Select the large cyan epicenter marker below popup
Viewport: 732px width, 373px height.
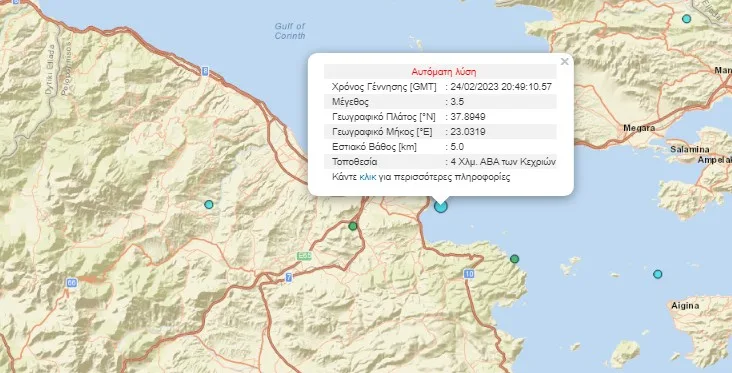tap(441, 206)
